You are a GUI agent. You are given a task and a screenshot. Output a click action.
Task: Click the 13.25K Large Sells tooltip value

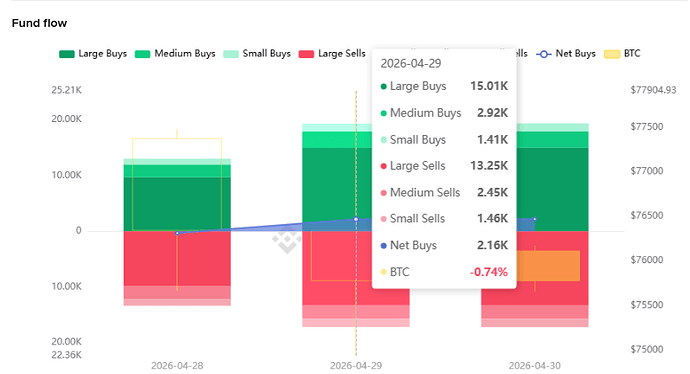click(x=489, y=166)
